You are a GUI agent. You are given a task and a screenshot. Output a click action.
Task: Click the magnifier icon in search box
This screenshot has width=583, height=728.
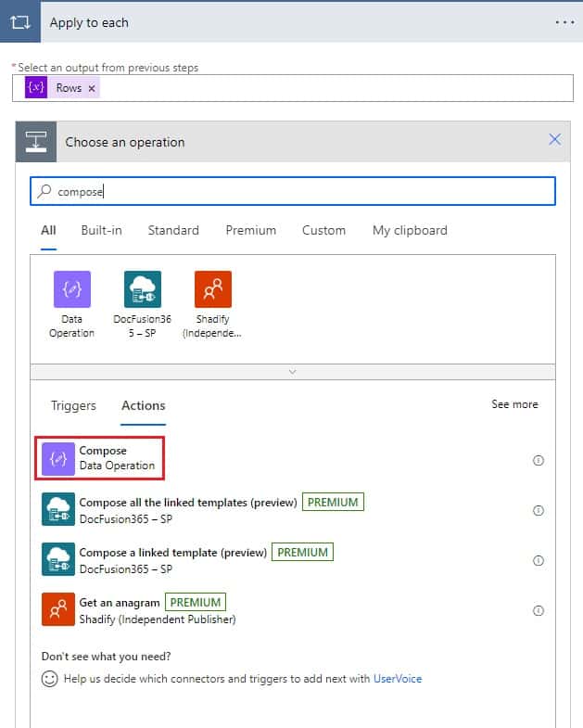[44, 191]
